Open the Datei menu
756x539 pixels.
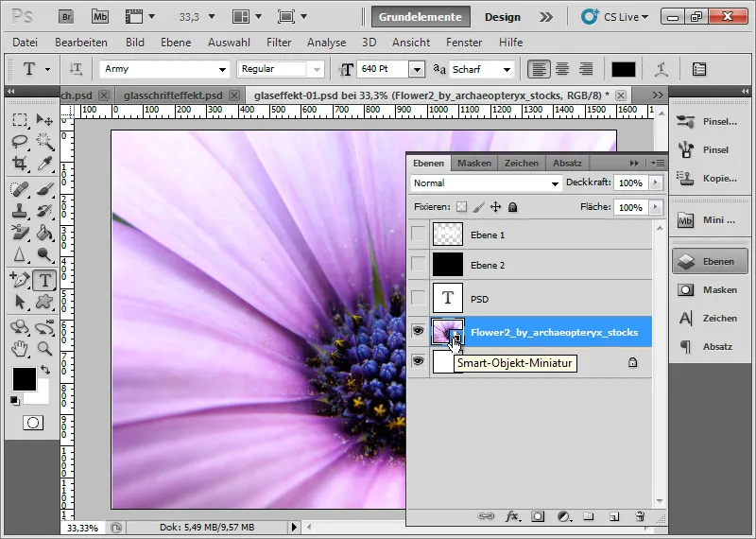(26, 43)
